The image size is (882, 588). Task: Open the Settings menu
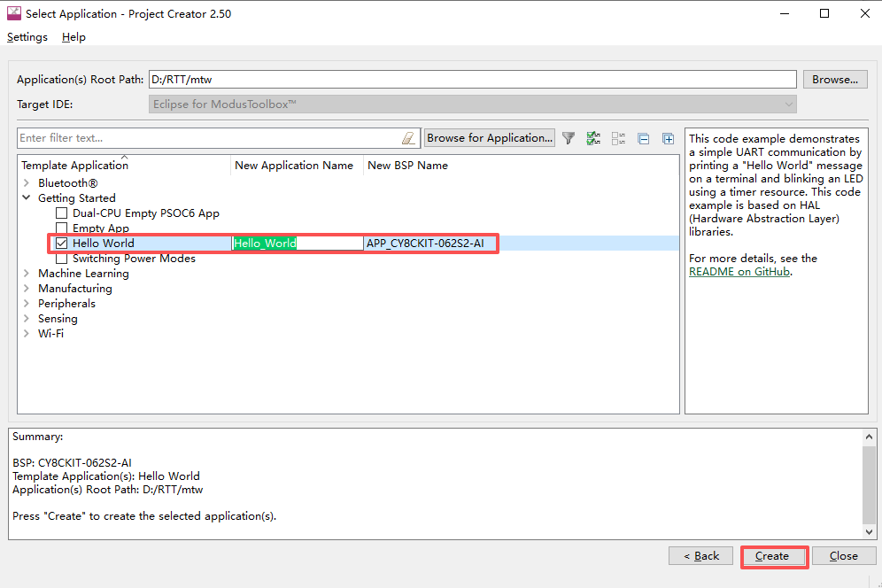(x=27, y=37)
